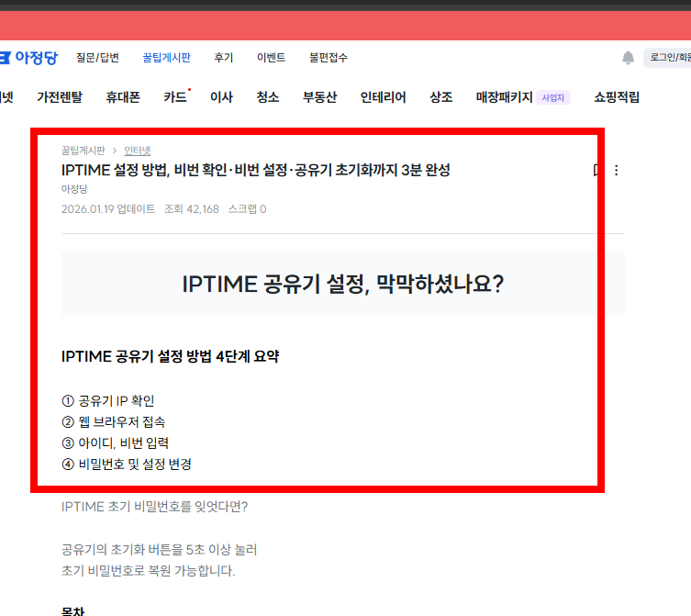
Task: Open the 불편접수 menu
Action: 329,57
